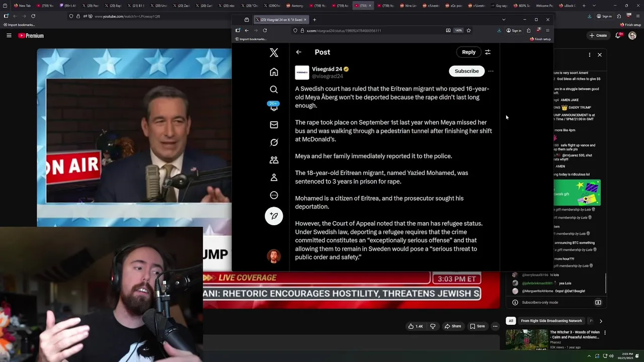644x362 pixels.
Task: Dislike the YouTube video
Action: [x=433, y=326]
